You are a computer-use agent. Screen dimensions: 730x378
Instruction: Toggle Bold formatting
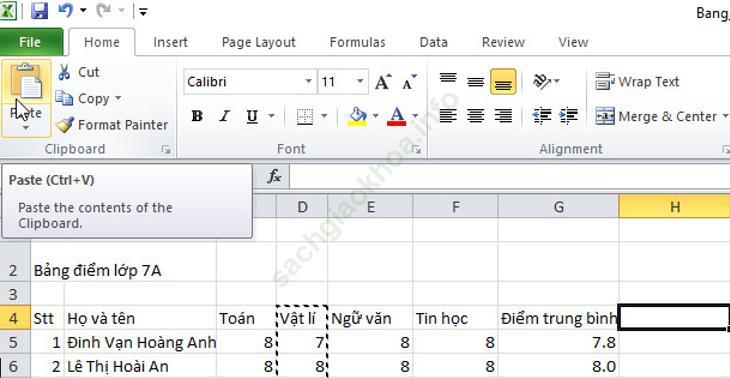[197, 116]
